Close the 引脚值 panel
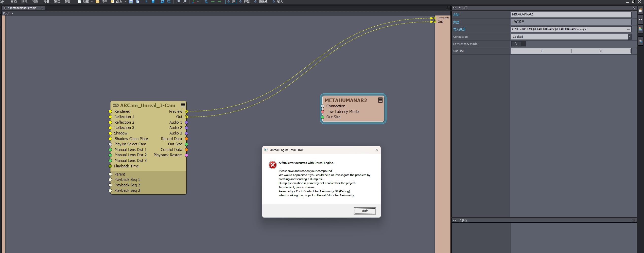Screen dimensions: 644x253 click(634, 8)
